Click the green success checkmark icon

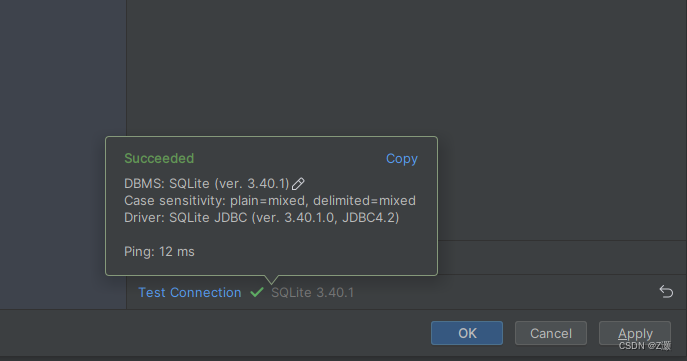pos(257,292)
